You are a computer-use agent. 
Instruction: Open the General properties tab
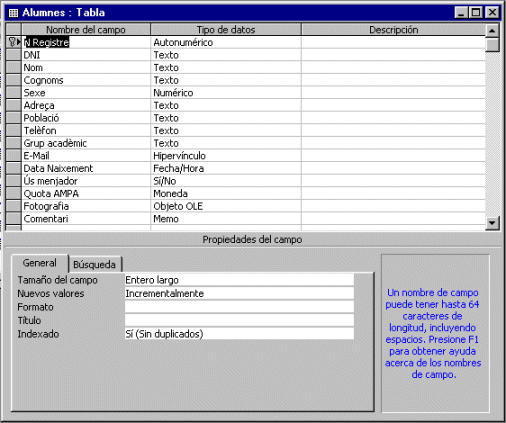tap(40, 263)
